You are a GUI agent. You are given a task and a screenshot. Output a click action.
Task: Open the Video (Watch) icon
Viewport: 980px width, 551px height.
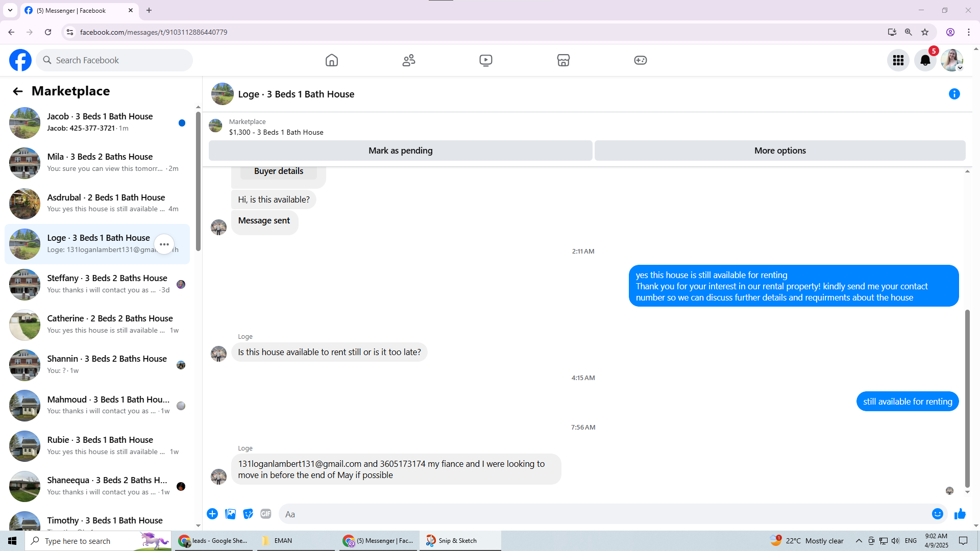486,60
